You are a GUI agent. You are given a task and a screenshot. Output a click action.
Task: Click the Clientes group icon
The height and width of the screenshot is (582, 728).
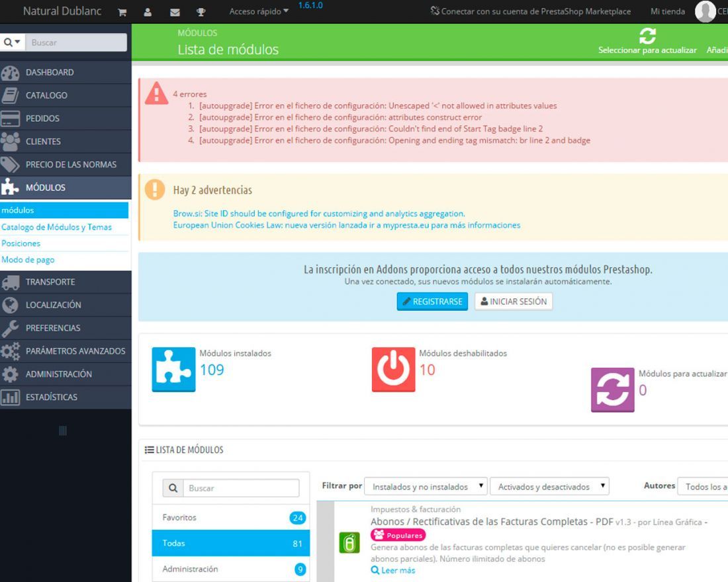point(10,142)
